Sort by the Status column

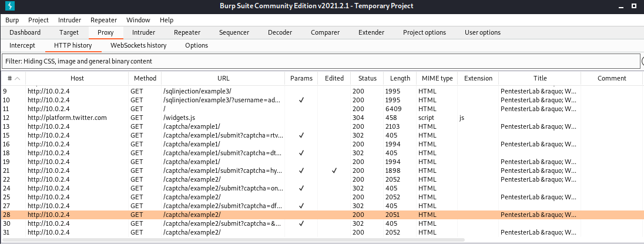(x=367, y=78)
